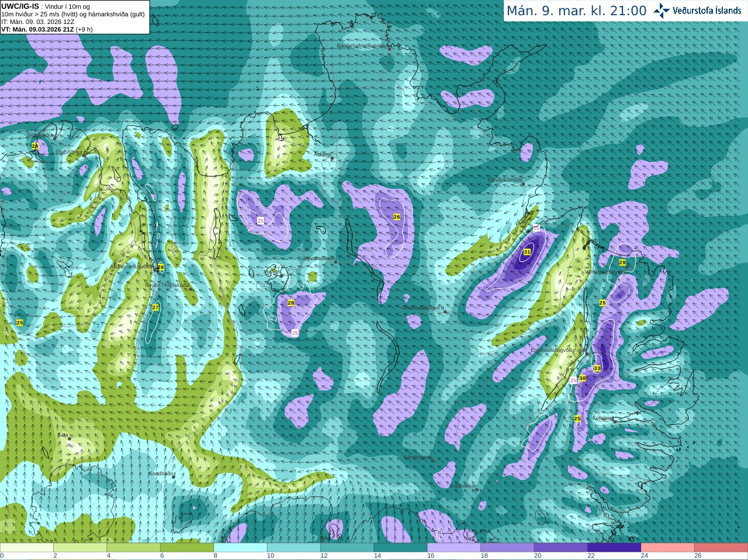
Task: Click the yellow gust marker '30'
Action: (x=583, y=378)
